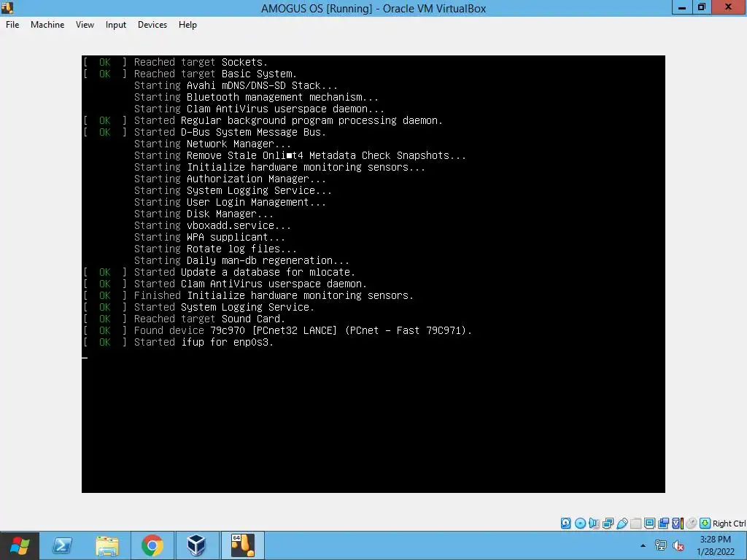The image size is (747, 560).
Task: Open PowerShell from the taskbar
Action: 62,545
